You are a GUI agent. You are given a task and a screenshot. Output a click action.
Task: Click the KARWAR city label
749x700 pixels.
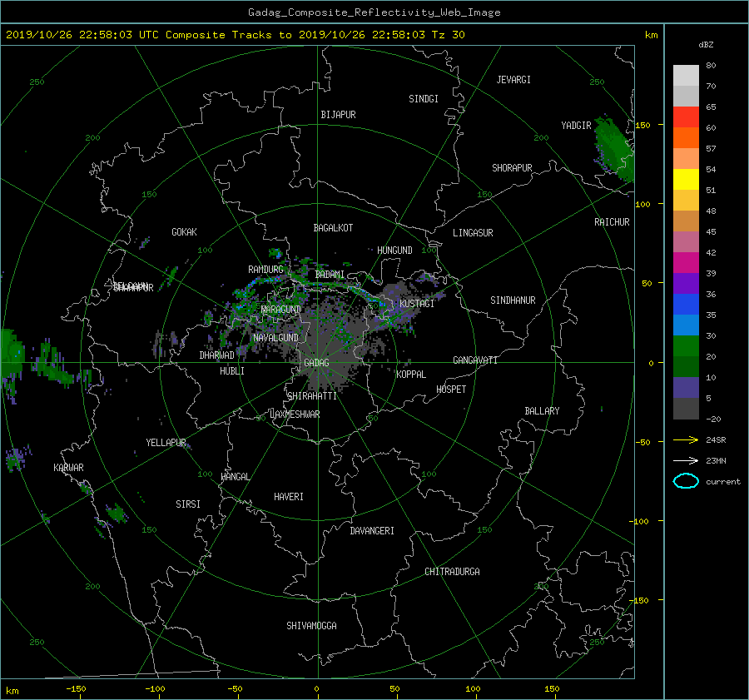68,467
